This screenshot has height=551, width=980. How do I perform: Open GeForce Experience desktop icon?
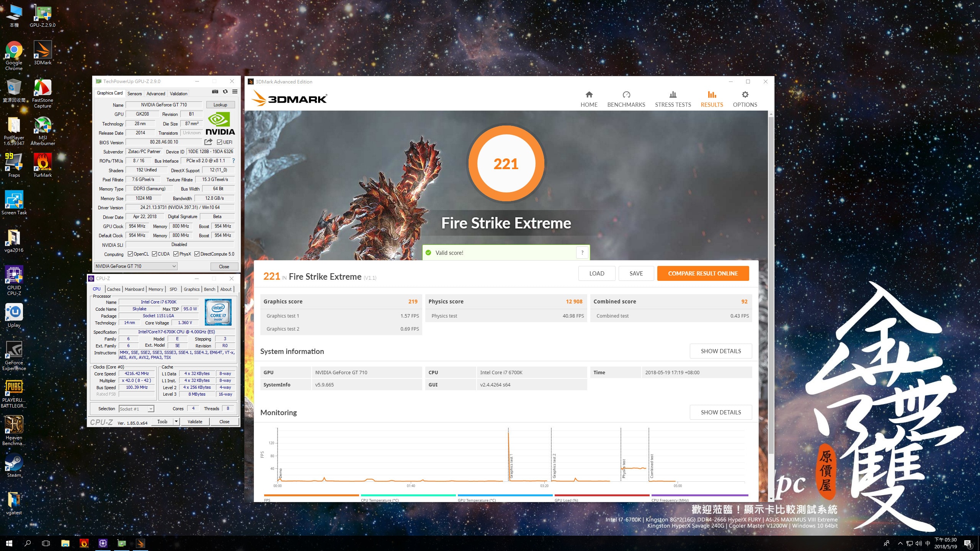point(14,356)
